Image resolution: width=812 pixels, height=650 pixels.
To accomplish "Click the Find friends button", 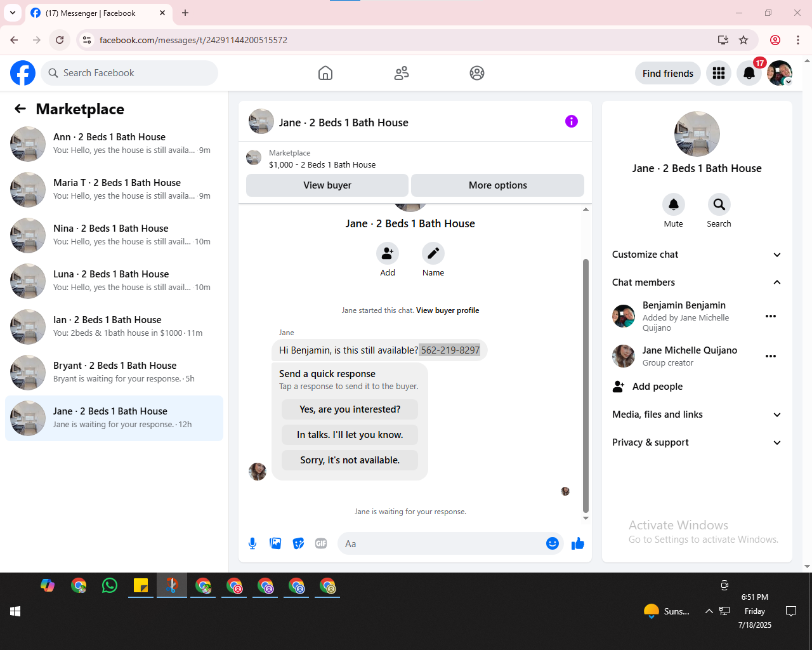I will [x=668, y=73].
